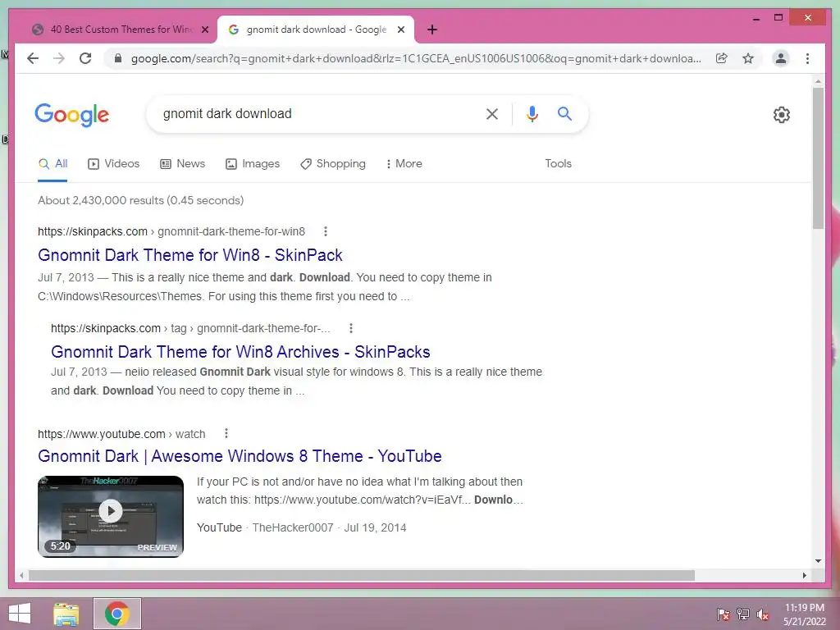Open File Explorer from taskbar
This screenshot has height=630, width=840.
(66, 614)
